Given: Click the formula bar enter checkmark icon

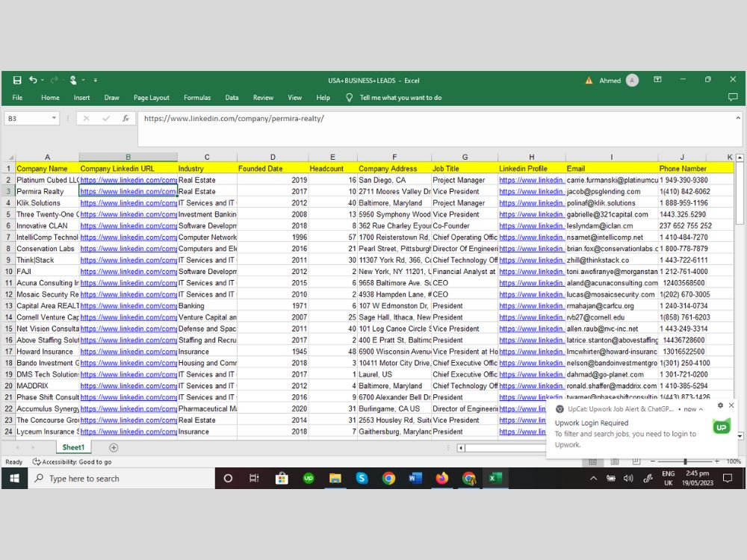Looking at the screenshot, I should coord(106,118).
